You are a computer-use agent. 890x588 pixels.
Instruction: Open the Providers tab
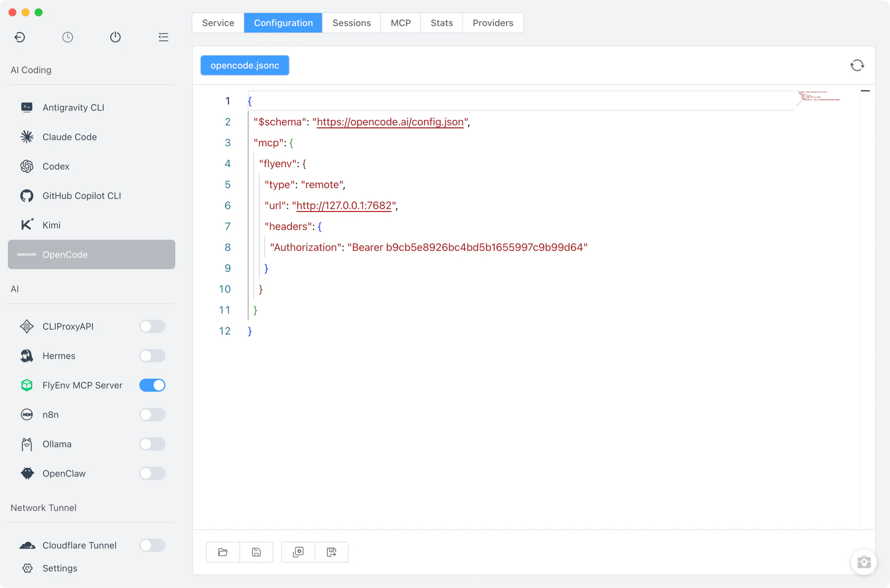tap(493, 23)
